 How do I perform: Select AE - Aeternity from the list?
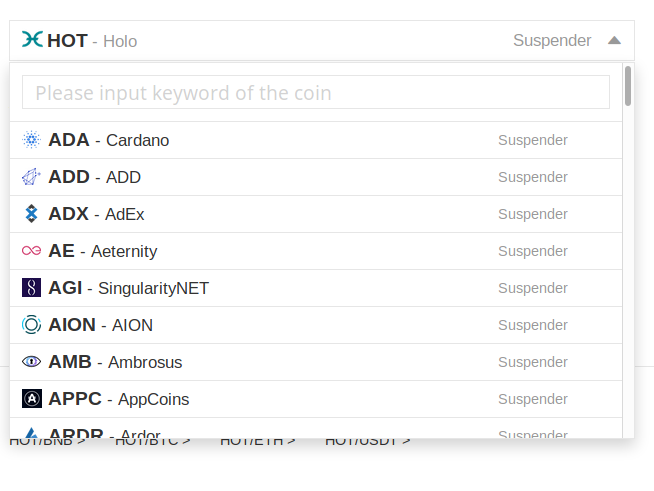[x=316, y=251]
